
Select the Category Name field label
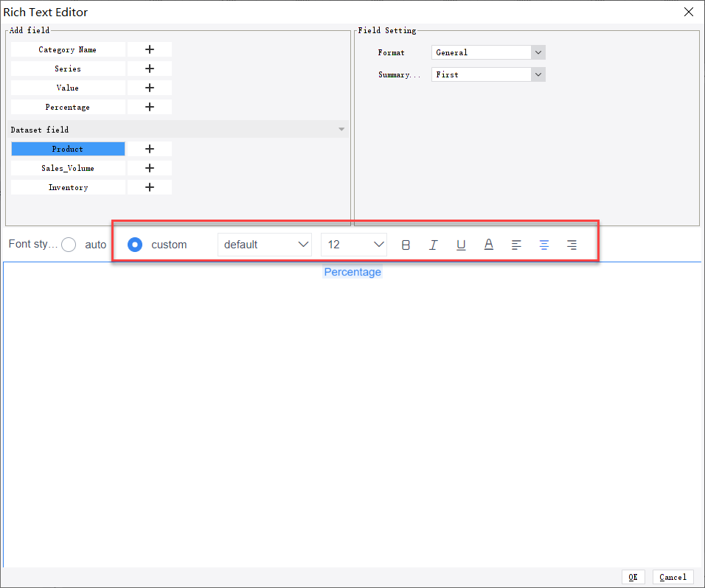pos(68,49)
